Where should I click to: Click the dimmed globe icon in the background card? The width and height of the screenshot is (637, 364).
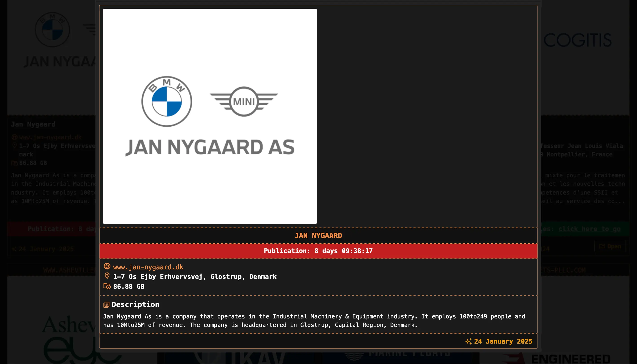(x=15, y=137)
